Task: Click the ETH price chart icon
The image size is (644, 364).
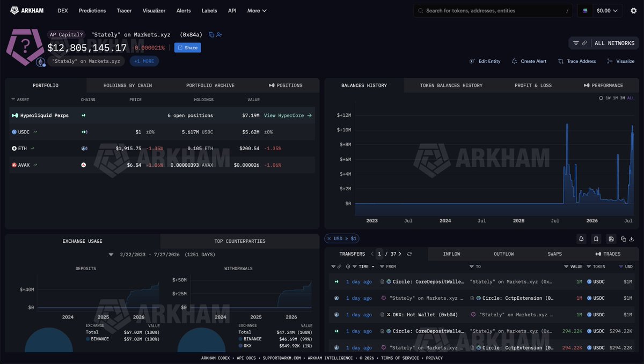Action: tap(32, 148)
